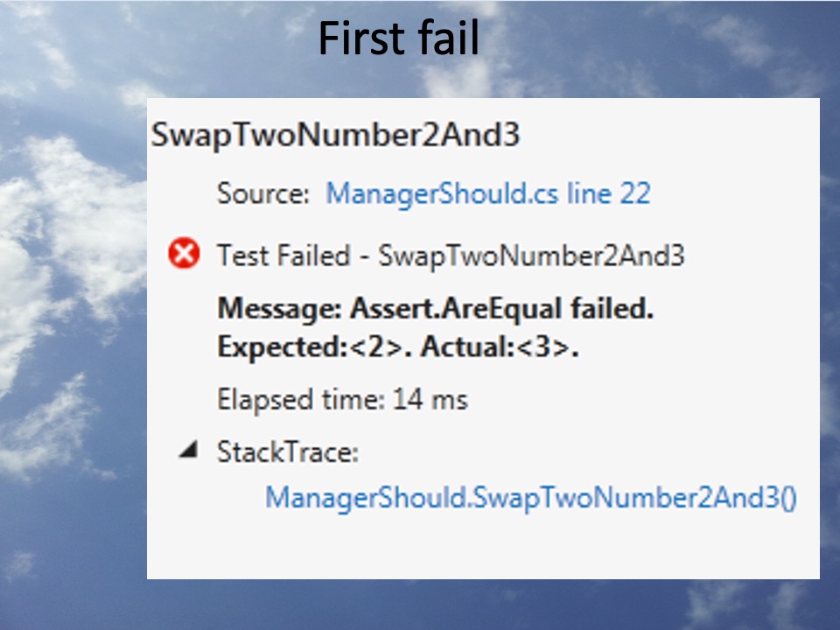This screenshot has height=630, width=840.
Task: Open the ManagerShould.SwapTwoNumber2And3() stack trace link
Action: 531,498
